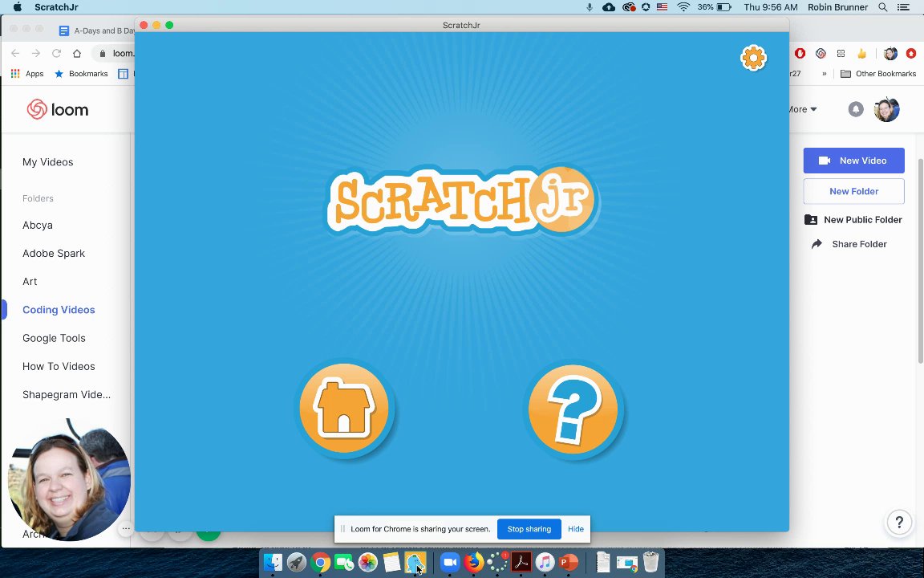The height and width of the screenshot is (578, 924).
Task: Select the A-Days and B Days Chrome tab
Action: [x=97, y=31]
